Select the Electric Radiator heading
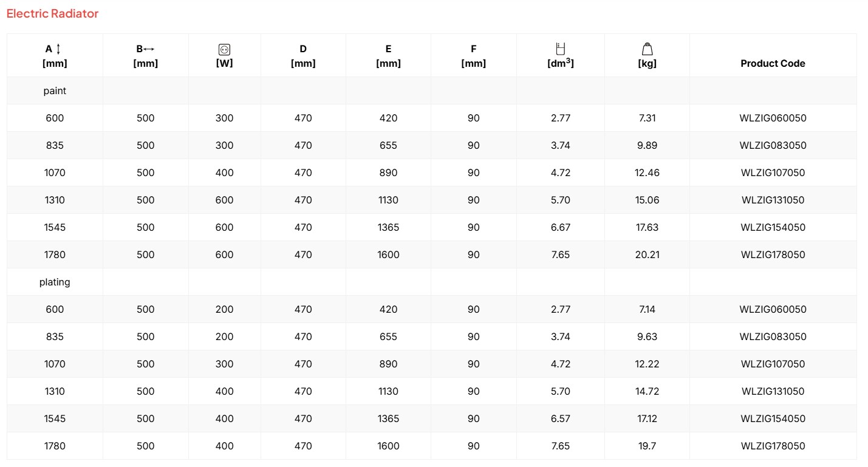The image size is (868, 467). pos(52,13)
